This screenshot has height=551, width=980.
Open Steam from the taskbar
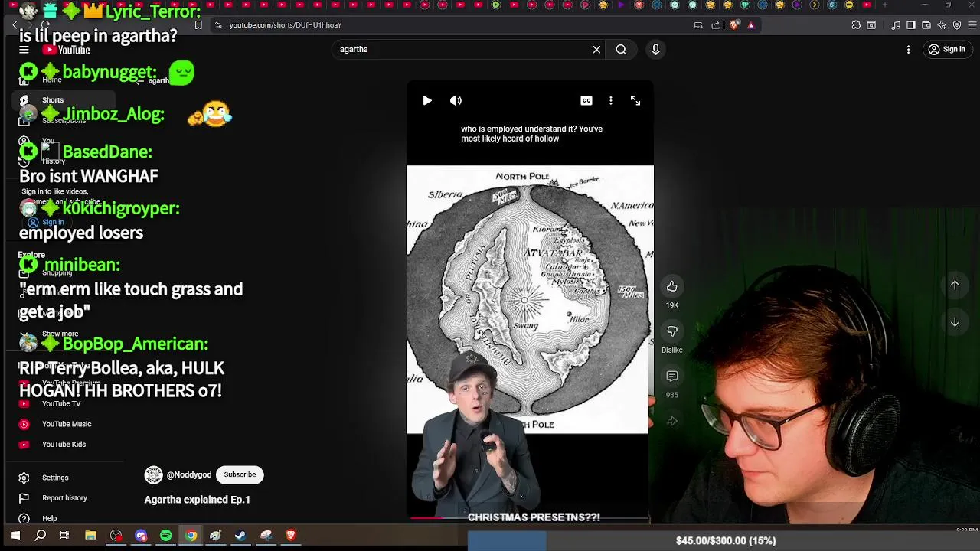[x=240, y=536]
